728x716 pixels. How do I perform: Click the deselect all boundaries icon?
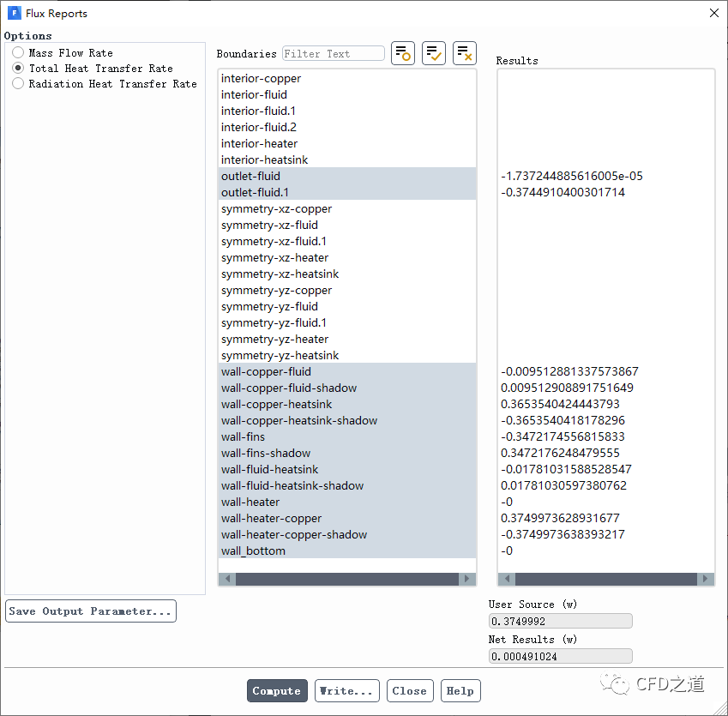click(x=464, y=54)
